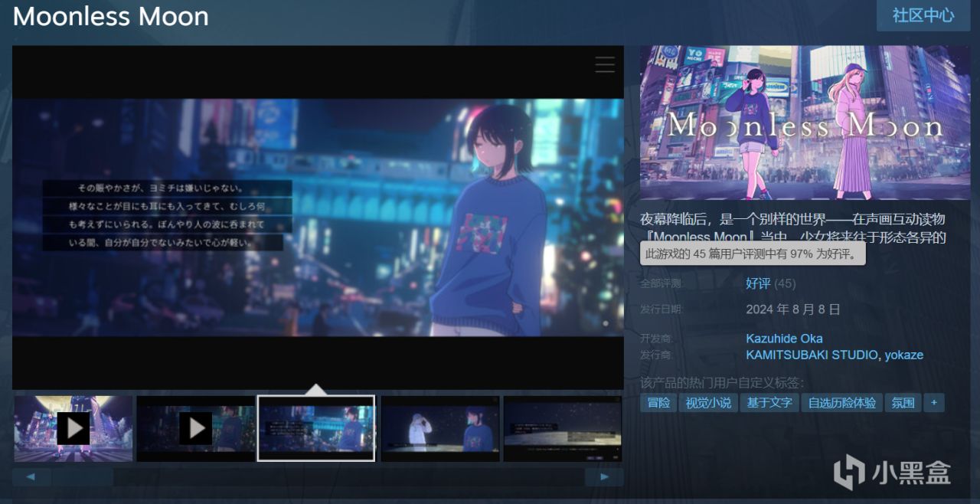Viewport: 980px width, 504px height.
Task: Open the Moonless Moon header capsule image
Action: click(x=805, y=123)
